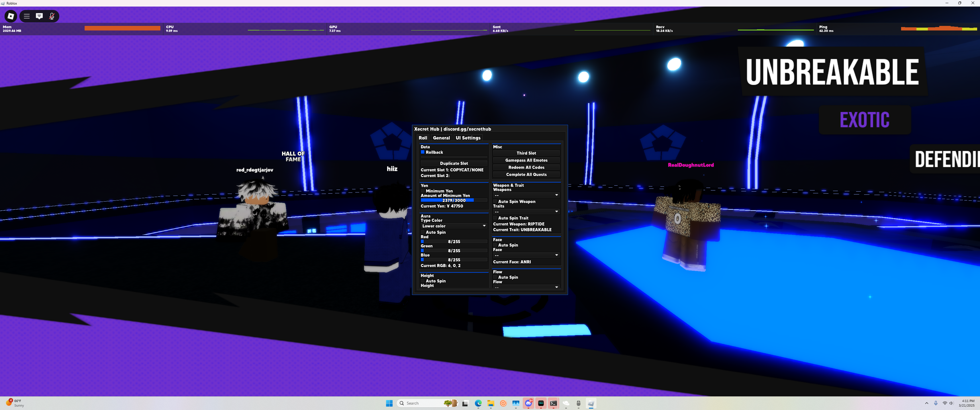The width and height of the screenshot is (980, 410).
Task: Open the Lower color type dropdown
Action: pyautogui.click(x=454, y=226)
